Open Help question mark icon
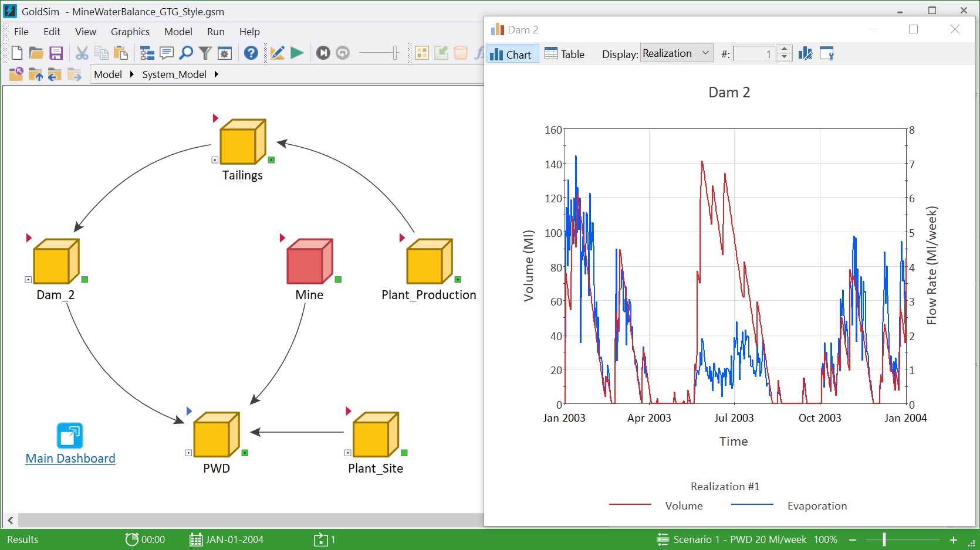Viewport: 980px width, 550px height. [251, 53]
